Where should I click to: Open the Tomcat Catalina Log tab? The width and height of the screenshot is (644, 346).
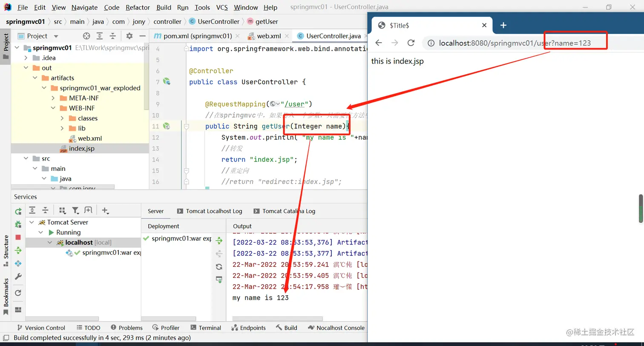[284, 211]
